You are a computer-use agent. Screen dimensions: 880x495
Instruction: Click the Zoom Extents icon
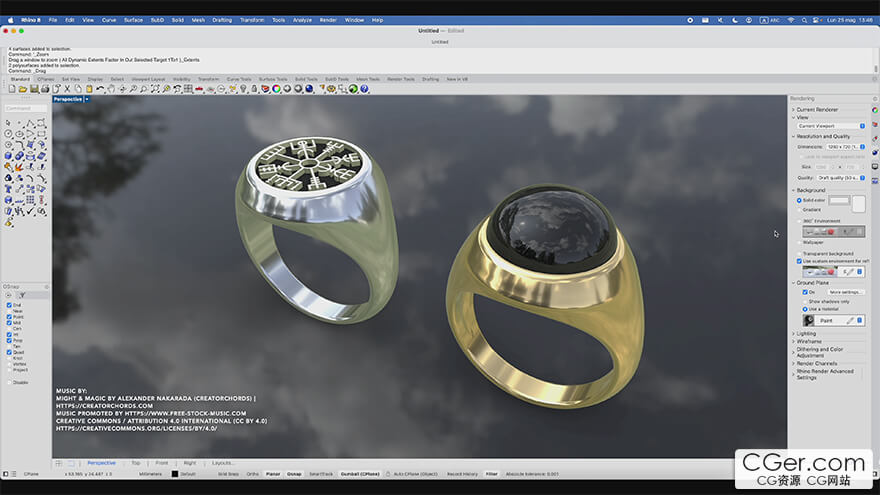155,89
